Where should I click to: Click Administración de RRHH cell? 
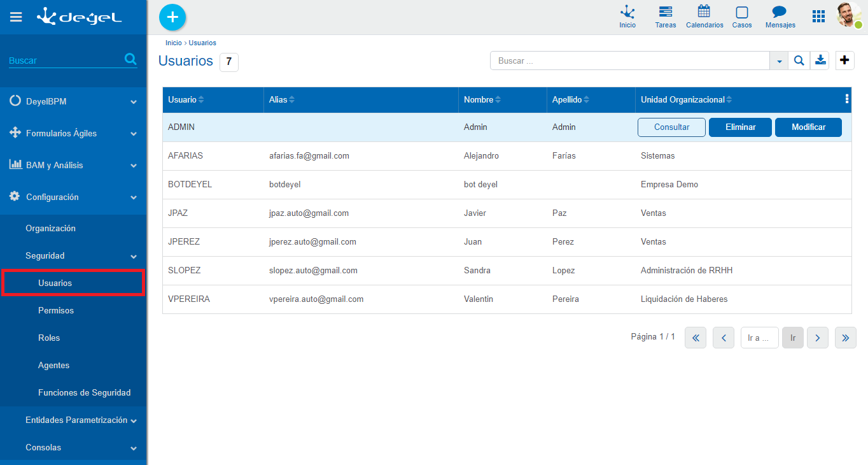(x=687, y=271)
